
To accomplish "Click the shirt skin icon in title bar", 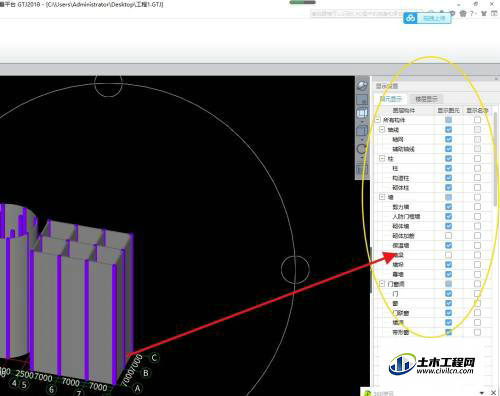I will tap(484, 13).
